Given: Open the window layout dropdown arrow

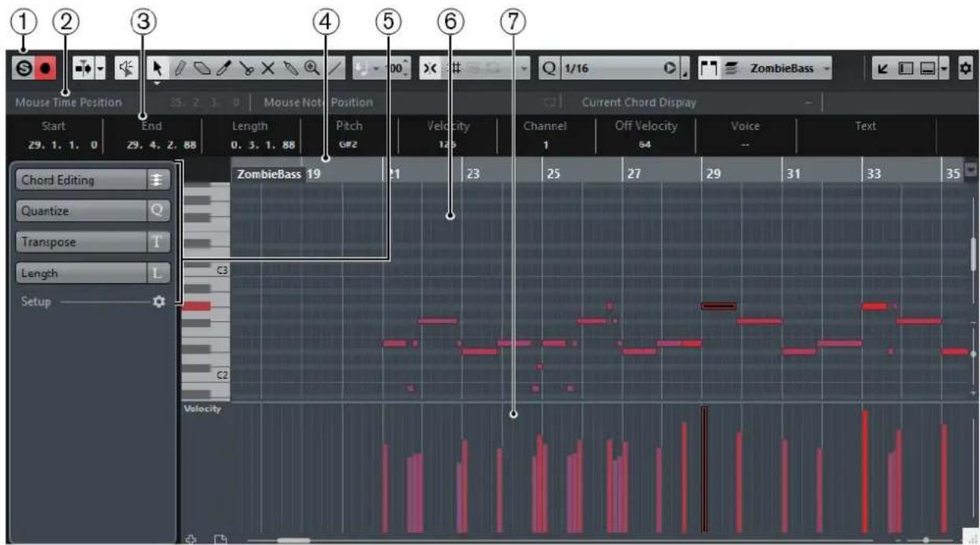Looking at the screenshot, I should (943, 68).
